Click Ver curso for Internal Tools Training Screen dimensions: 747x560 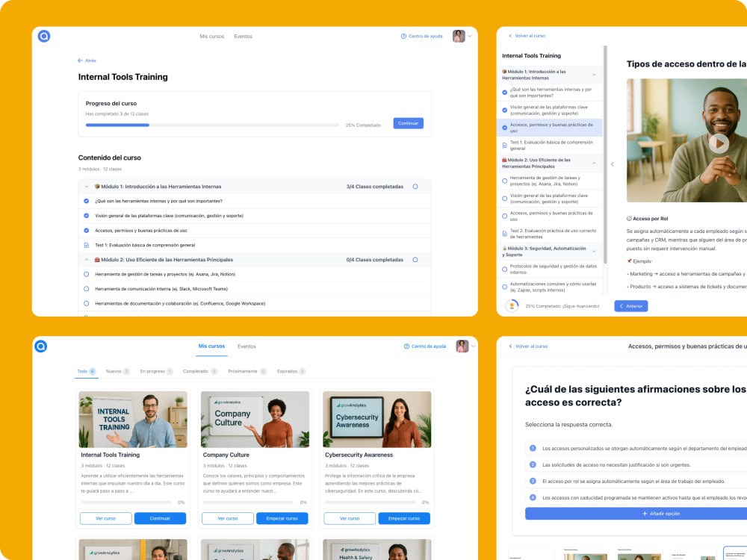tap(106, 519)
